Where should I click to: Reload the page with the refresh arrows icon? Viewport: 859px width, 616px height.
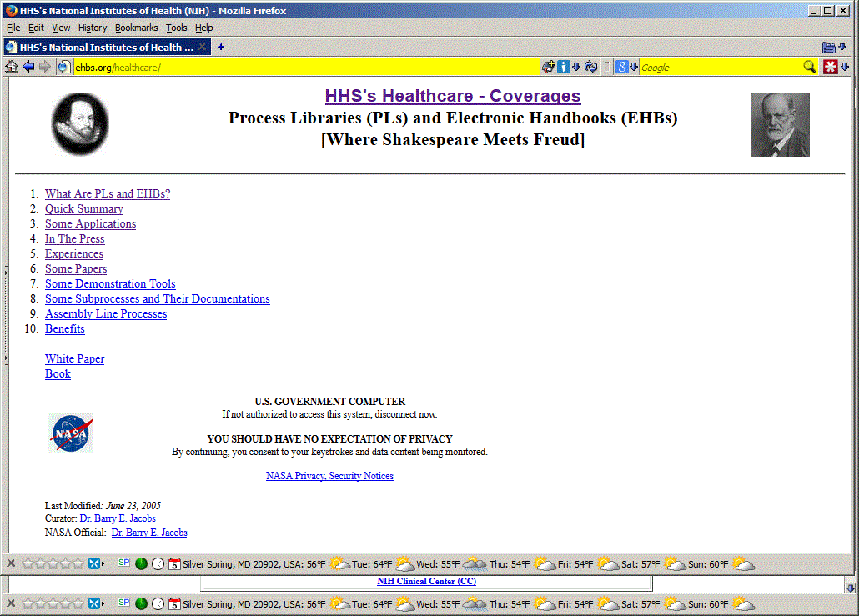point(590,67)
